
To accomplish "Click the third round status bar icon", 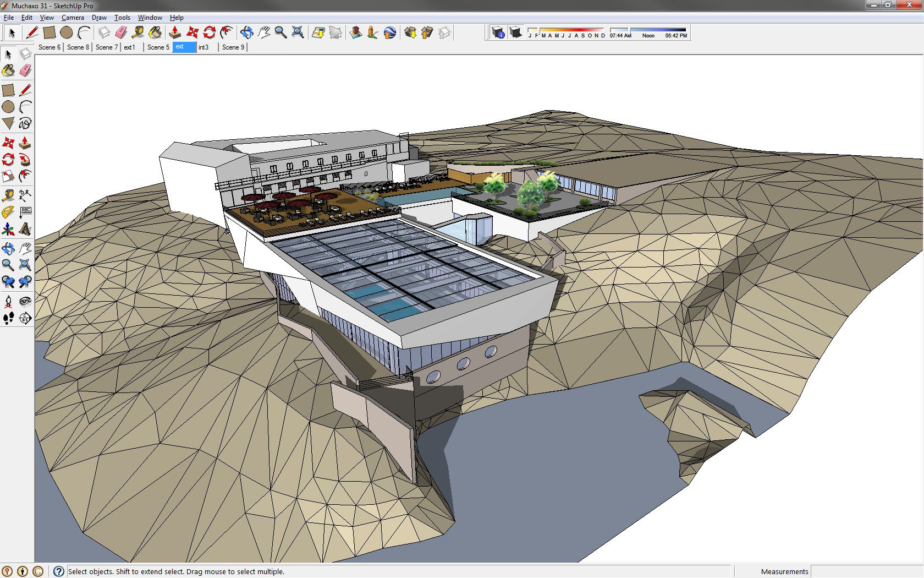I will 37,571.
